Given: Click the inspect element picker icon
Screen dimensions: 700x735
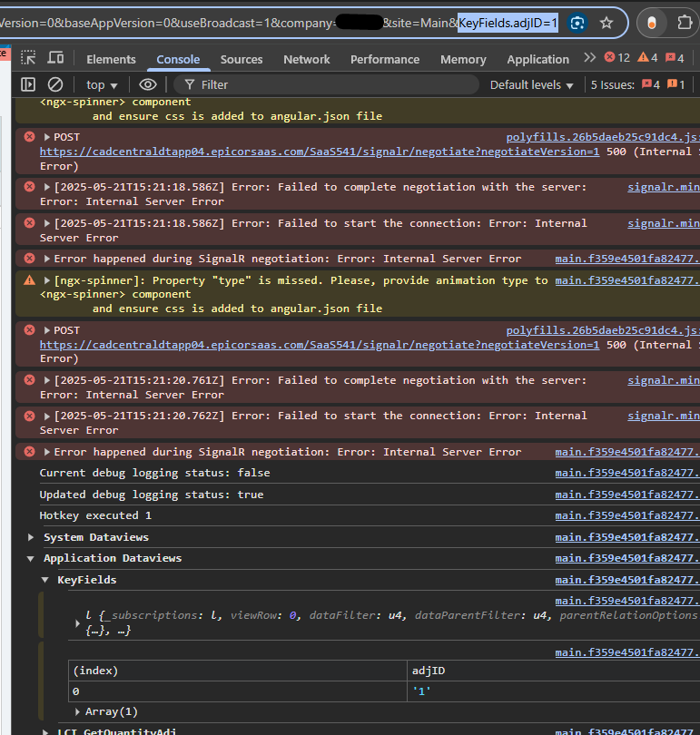Looking at the screenshot, I should point(28,58).
